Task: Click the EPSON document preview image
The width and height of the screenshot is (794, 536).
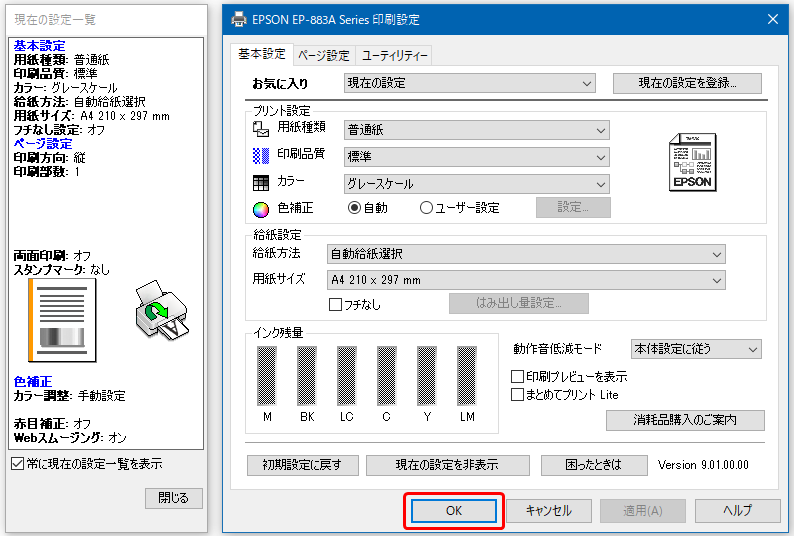Action: (693, 162)
